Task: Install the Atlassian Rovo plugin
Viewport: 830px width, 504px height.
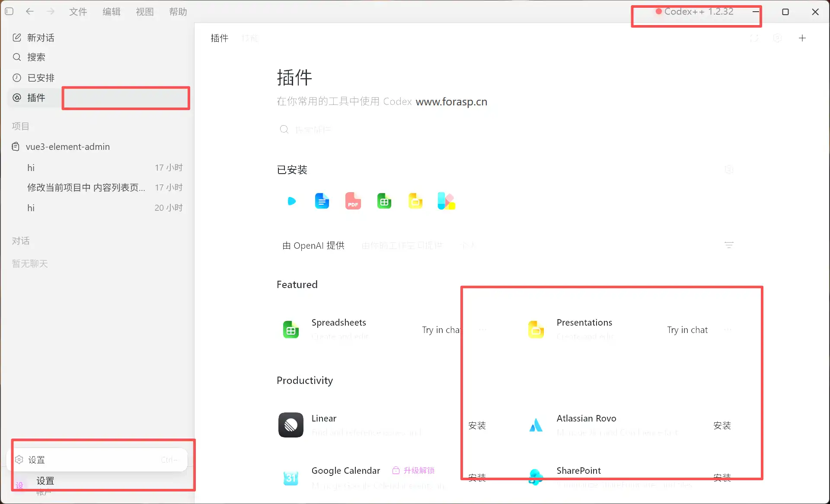Action: 722,425
